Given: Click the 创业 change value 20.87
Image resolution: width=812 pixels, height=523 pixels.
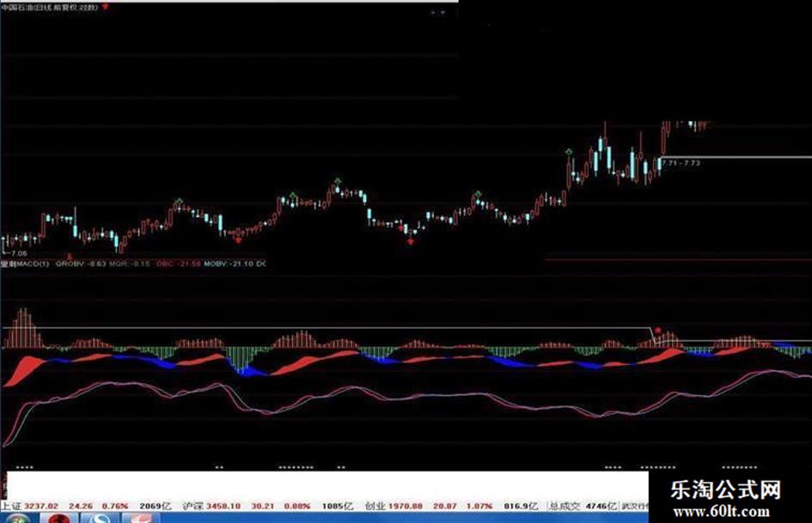Looking at the screenshot, I should pyautogui.click(x=445, y=506).
